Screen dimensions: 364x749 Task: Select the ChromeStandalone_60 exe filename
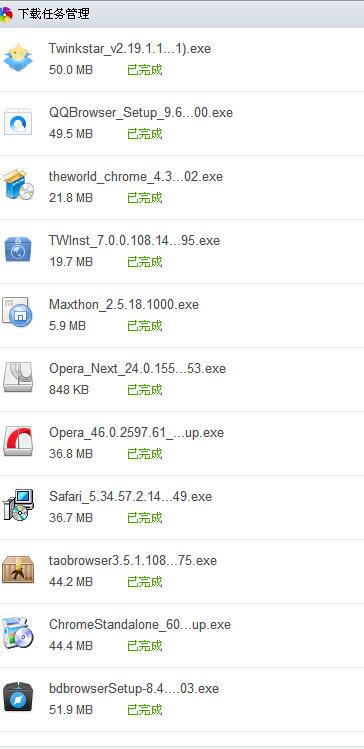coord(140,625)
